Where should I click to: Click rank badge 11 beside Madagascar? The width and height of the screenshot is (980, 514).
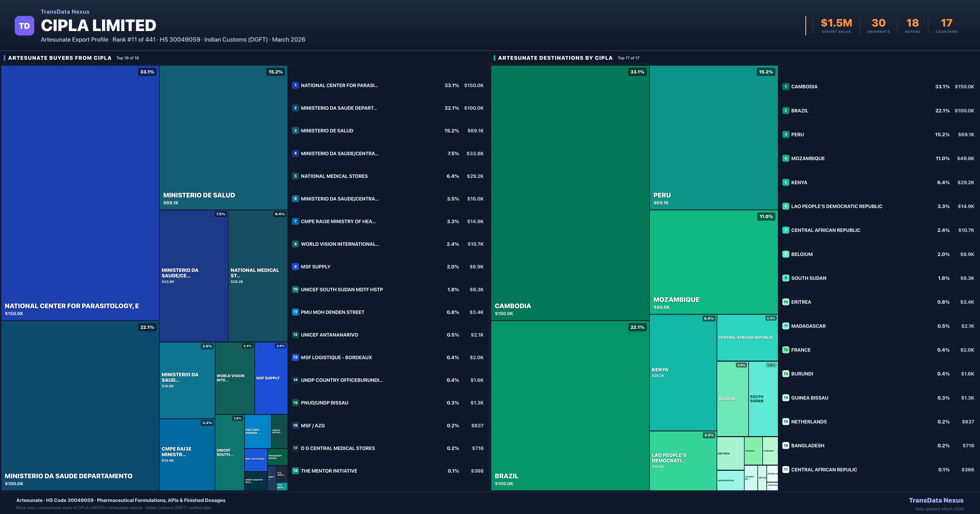tap(786, 326)
